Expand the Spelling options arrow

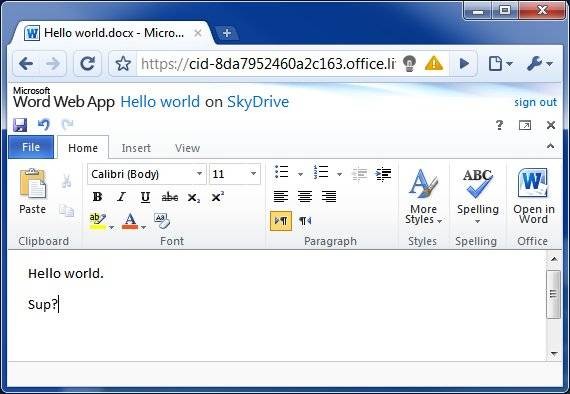(478, 221)
